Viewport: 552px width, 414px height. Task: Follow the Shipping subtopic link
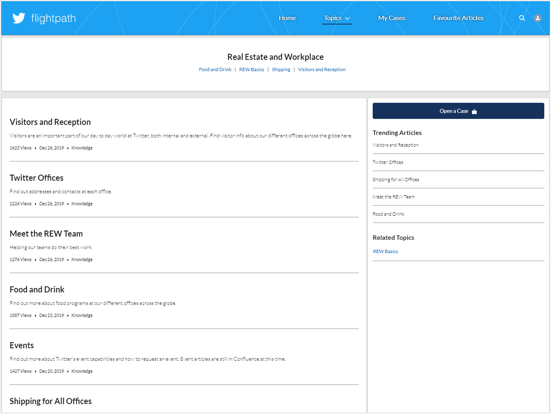tap(281, 69)
